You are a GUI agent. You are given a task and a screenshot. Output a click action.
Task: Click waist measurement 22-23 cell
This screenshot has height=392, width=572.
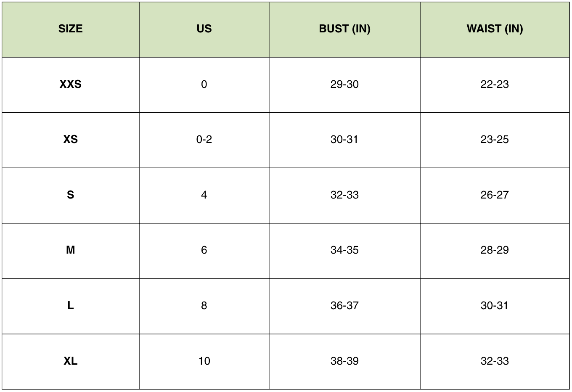[x=495, y=85]
